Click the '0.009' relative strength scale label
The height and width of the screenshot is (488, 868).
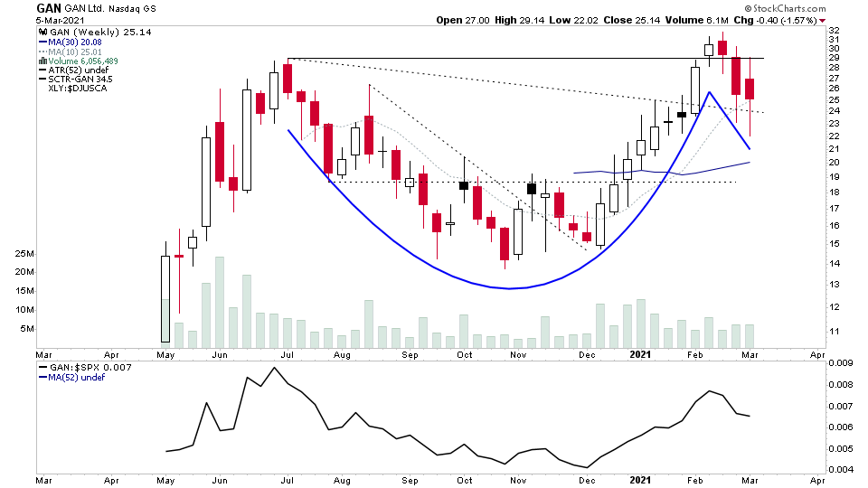click(x=840, y=363)
